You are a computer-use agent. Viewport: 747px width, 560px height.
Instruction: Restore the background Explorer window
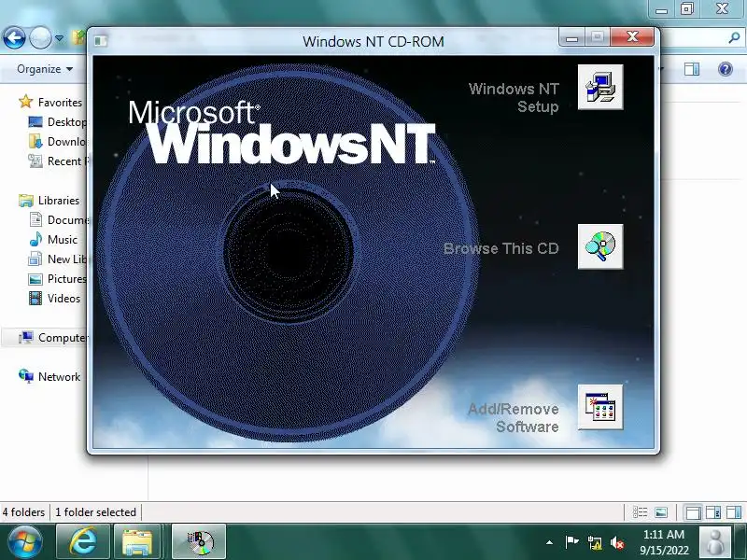pyautogui.click(x=686, y=8)
